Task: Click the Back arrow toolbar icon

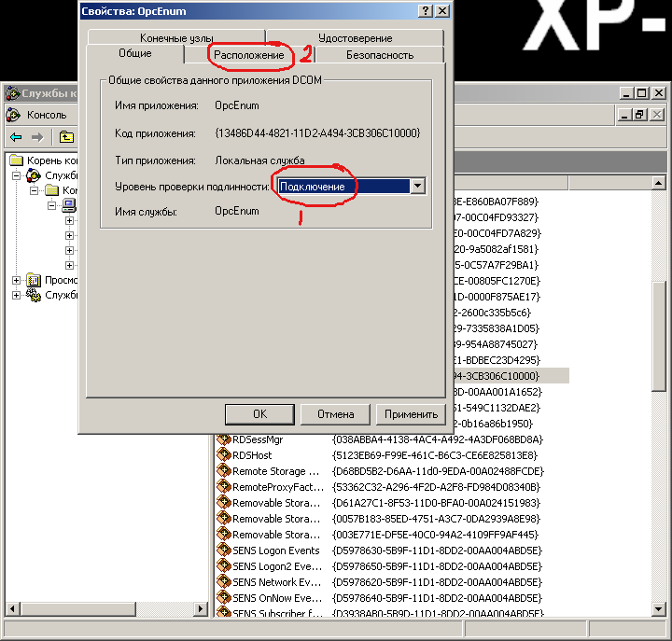Action: pos(15,136)
